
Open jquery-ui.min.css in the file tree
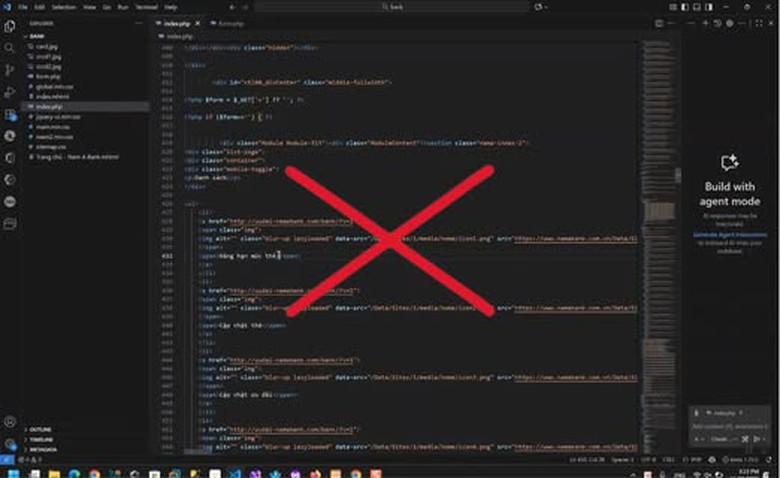pyautogui.click(x=58, y=117)
